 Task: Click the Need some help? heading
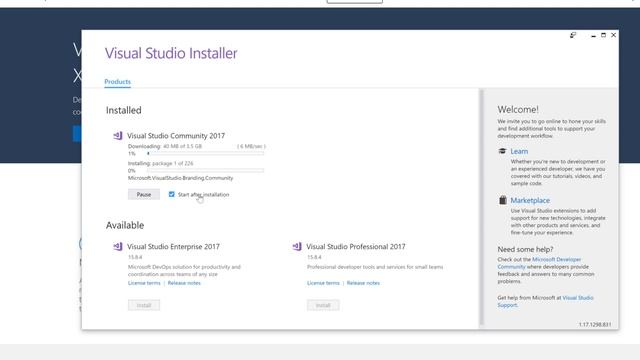click(525, 249)
